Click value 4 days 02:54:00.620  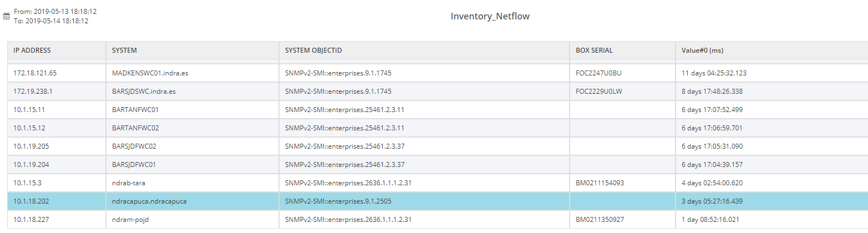click(x=712, y=183)
